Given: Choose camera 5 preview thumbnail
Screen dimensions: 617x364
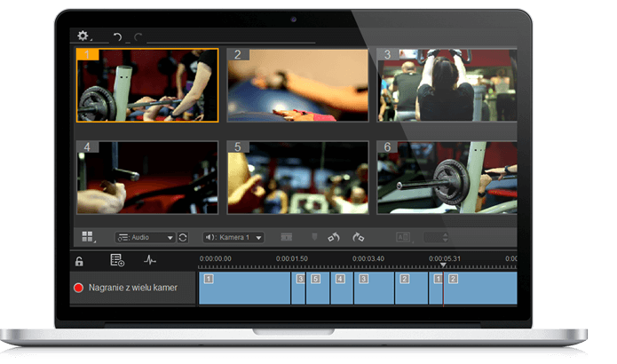Looking at the screenshot, I should 297,177.
